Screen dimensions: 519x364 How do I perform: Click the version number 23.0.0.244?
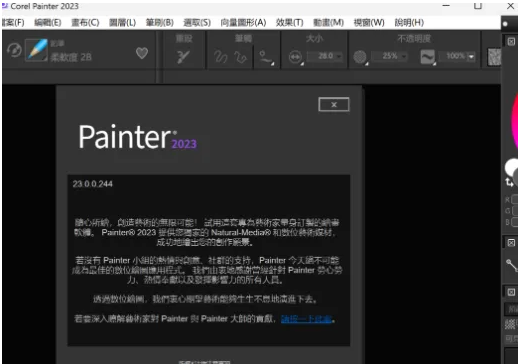(93, 184)
